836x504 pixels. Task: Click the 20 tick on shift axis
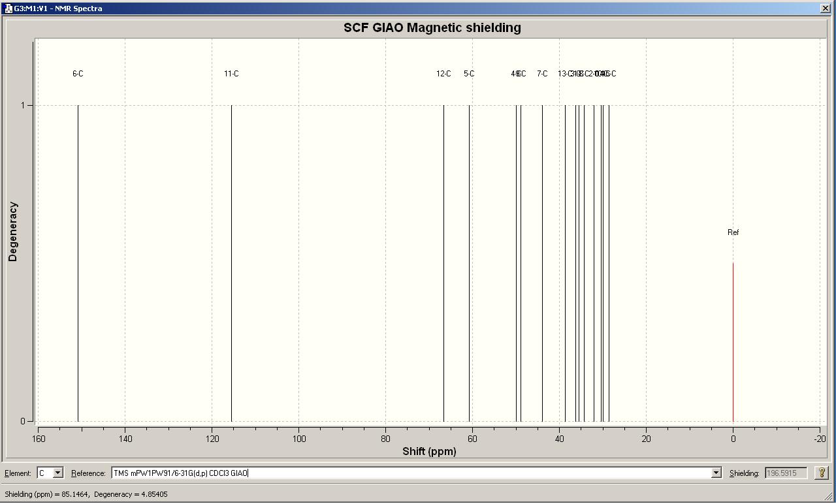(646, 439)
